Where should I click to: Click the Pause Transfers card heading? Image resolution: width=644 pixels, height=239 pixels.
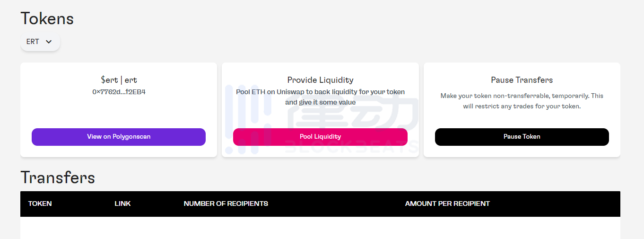[522, 80]
